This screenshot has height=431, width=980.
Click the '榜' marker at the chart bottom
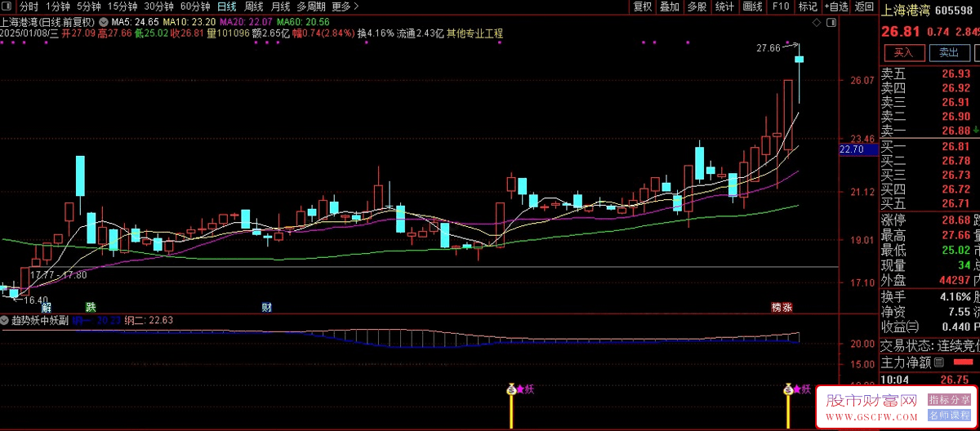(776, 308)
